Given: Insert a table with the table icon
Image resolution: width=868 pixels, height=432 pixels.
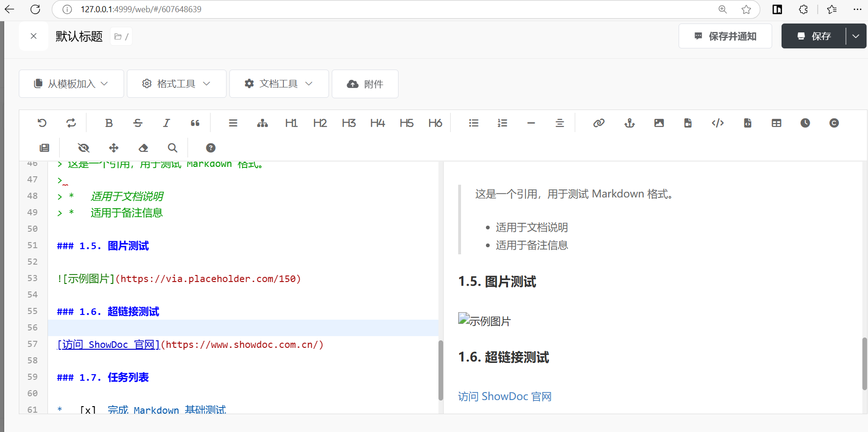Looking at the screenshot, I should 776,123.
